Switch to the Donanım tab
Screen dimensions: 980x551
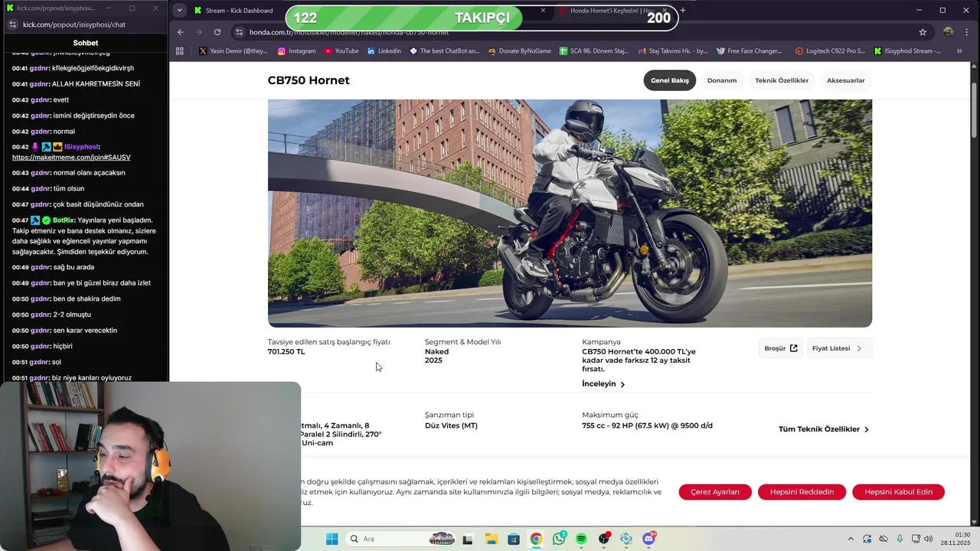pyautogui.click(x=722, y=80)
